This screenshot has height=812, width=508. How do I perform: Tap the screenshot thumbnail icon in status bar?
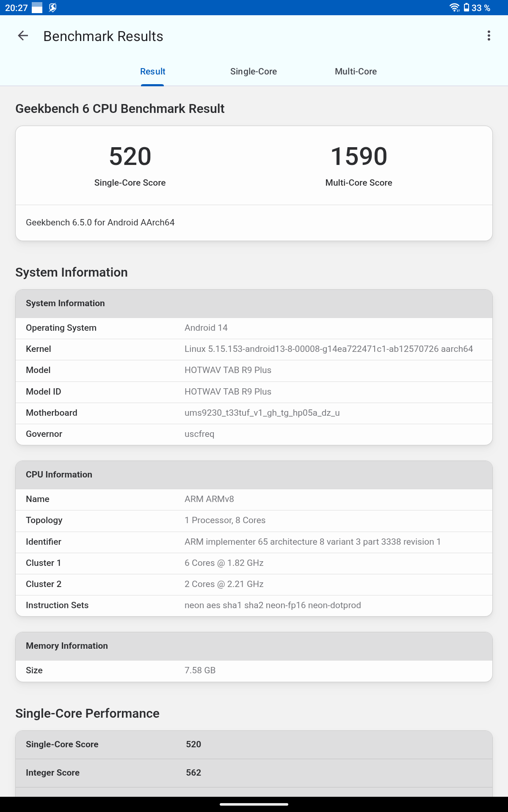[37, 8]
